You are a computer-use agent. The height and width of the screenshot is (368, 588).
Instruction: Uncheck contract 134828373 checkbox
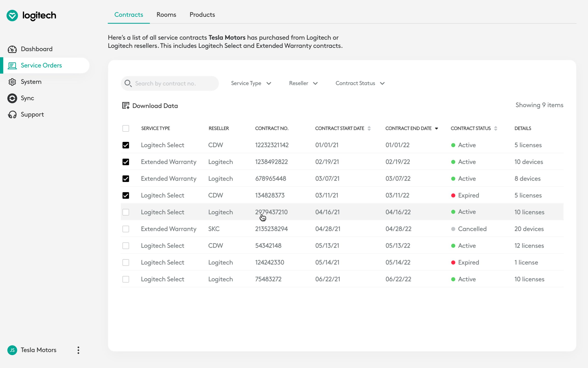pyautogui.click(x=126, y=195)
